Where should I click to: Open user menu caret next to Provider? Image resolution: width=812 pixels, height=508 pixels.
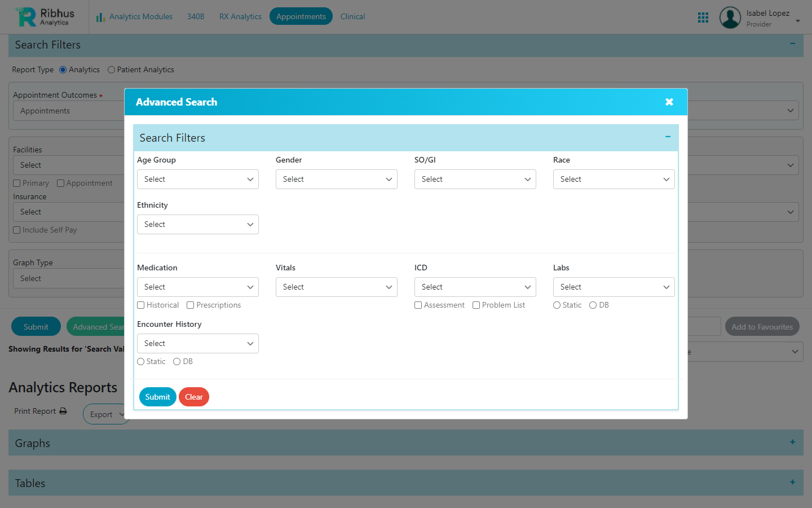pos(798,21)
